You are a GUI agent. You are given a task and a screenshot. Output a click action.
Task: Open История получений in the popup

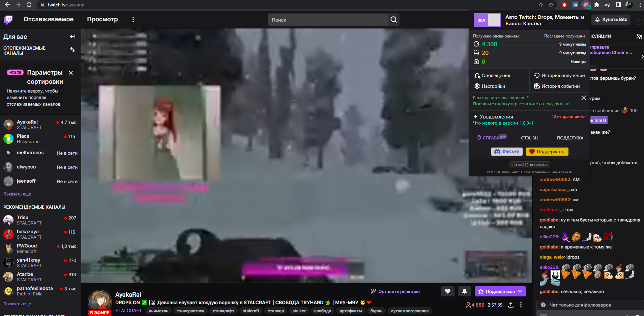(560, 75)
